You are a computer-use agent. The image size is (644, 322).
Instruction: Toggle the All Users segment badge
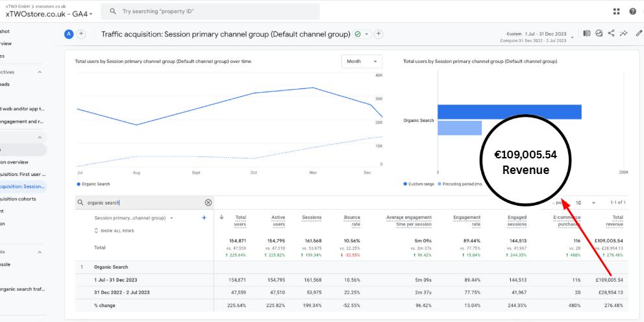point(69,34)
